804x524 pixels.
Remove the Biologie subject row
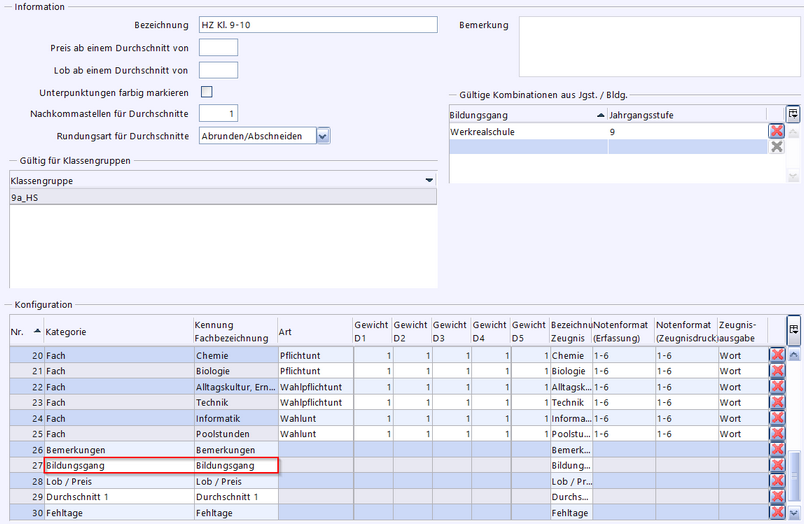pos(776,371)
